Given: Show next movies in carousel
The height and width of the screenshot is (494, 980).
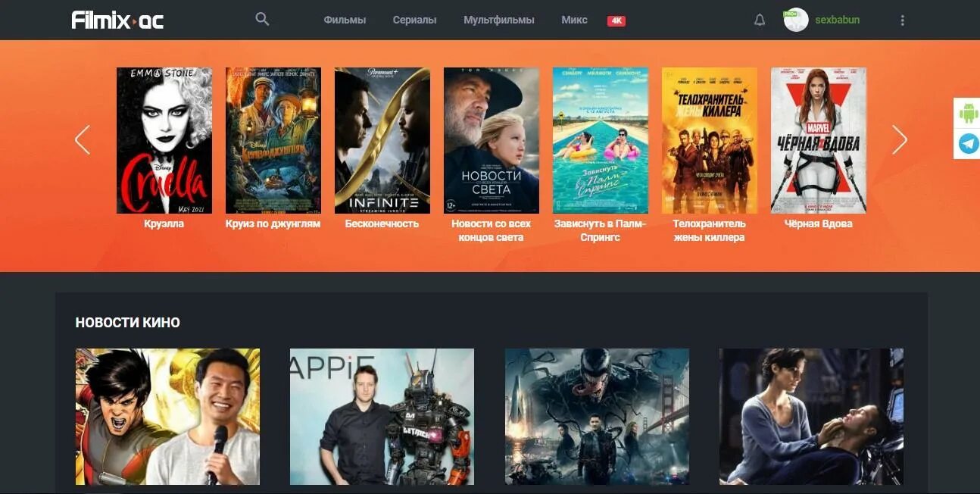Looking at the screenshot, I should (899, 140).
